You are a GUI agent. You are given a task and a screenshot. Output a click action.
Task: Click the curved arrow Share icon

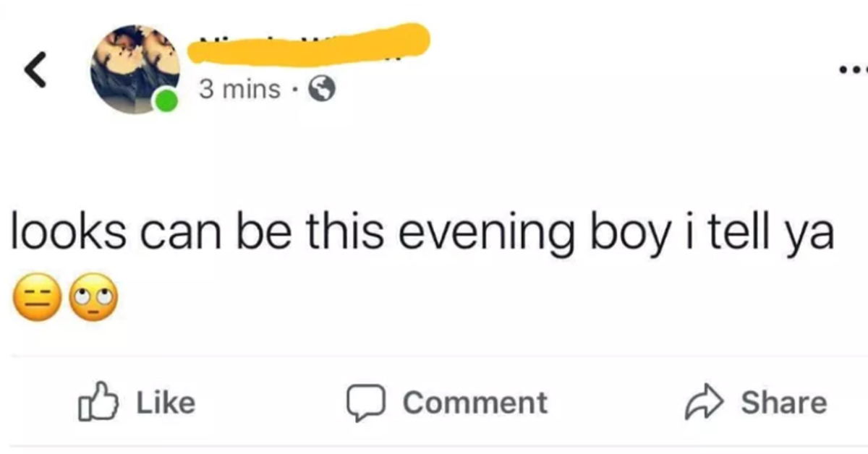tap(705, 403)
